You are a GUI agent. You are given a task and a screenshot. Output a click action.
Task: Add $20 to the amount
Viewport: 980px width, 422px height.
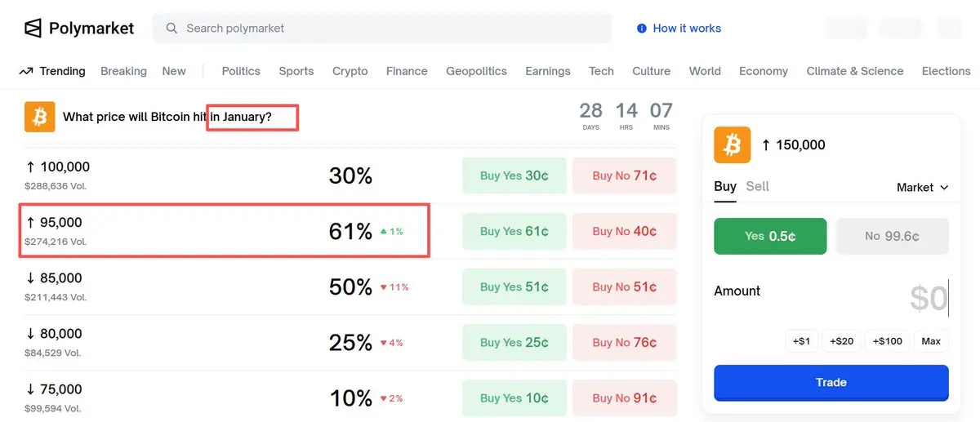(x=841, y=341)
